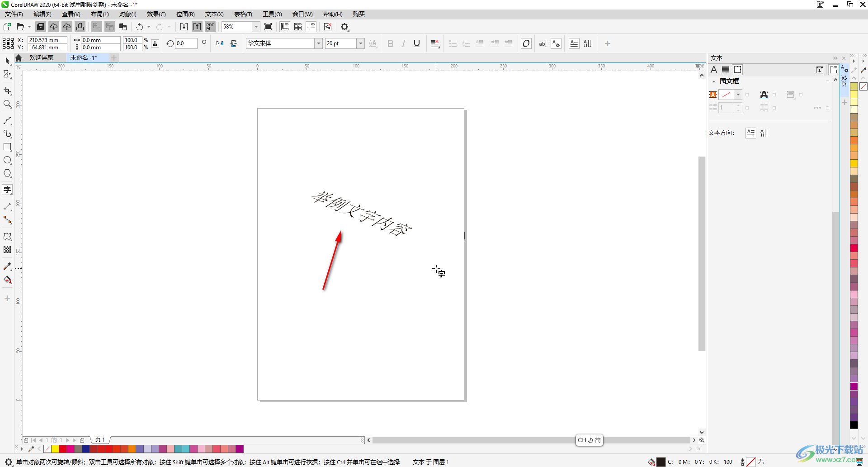
Task: Select the Connector tool
Action: (x=7, y=220)
